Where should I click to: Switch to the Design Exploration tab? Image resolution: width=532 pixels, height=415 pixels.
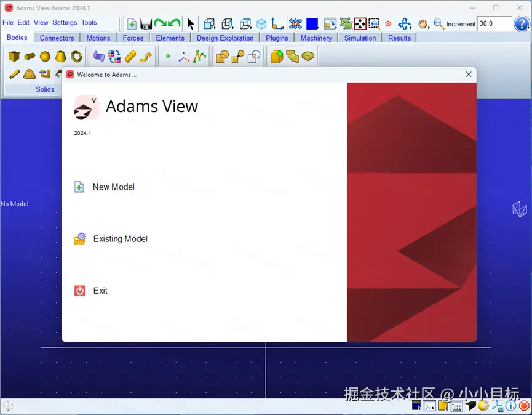[225, 38]
